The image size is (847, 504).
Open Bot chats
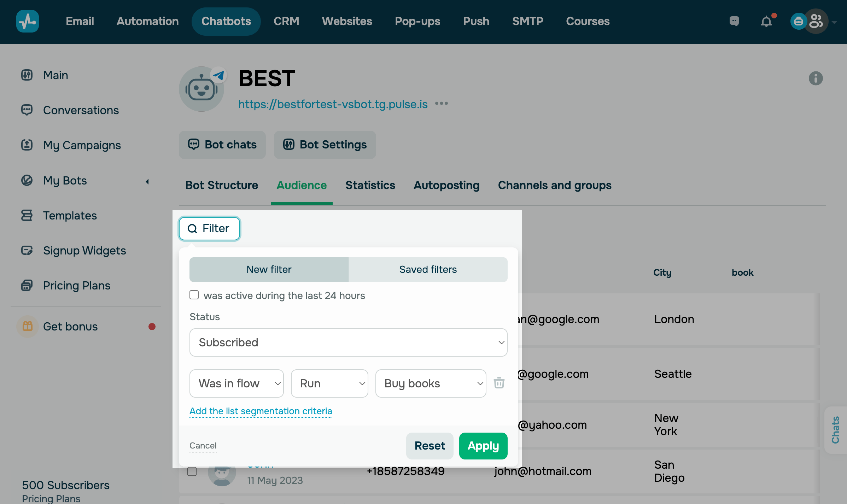(222, 145)
